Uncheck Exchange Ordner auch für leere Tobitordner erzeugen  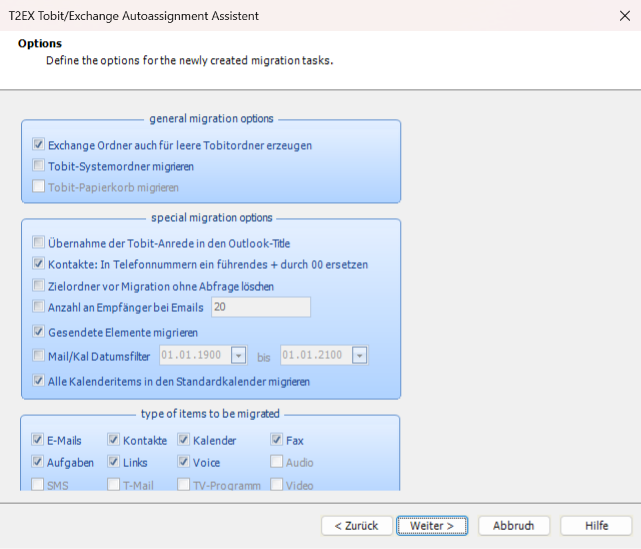[x=38, y=144]
